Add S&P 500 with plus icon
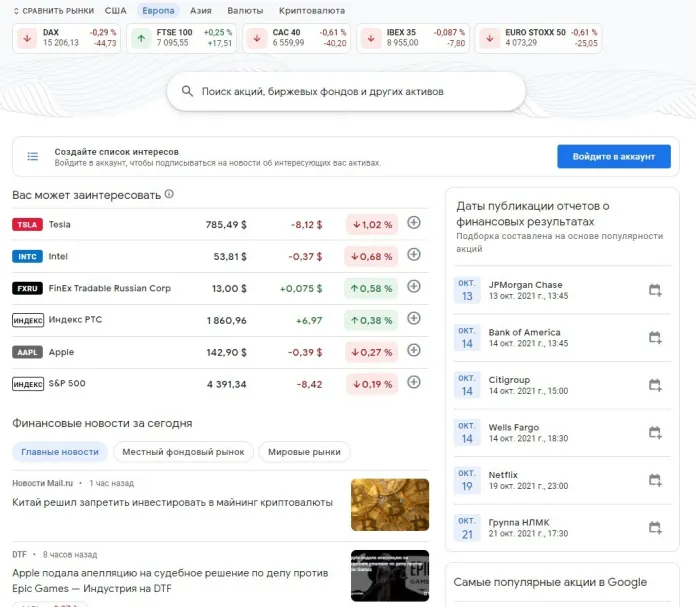Screen dimensions: 696x607 click(x=414, y=382)
